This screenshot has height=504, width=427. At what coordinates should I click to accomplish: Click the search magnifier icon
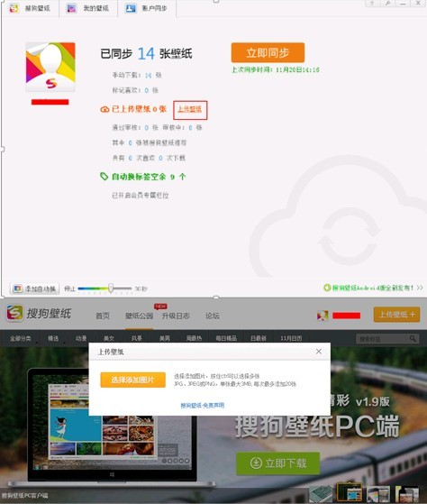413,338
